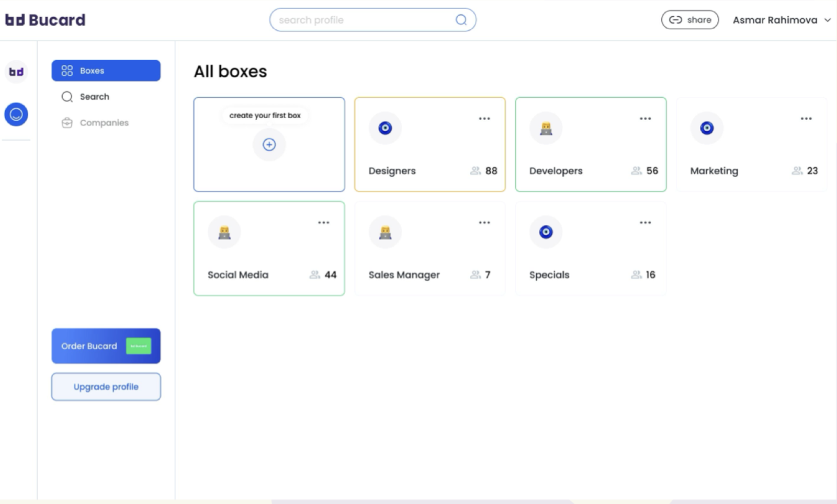Click the members icon beside 7 in Sales Manager
This screenshot has width=837, height=504.
pyautogui.click(x=475, y=274)
